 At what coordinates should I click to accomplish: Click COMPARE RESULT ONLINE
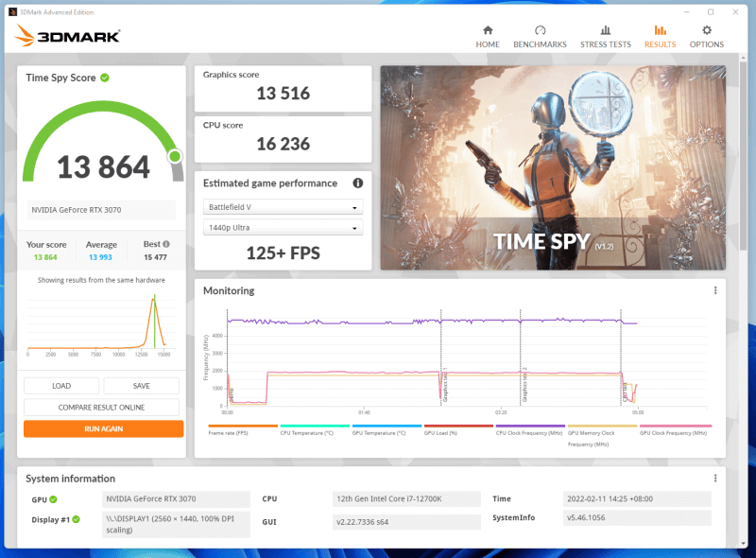tap(101, 407)
